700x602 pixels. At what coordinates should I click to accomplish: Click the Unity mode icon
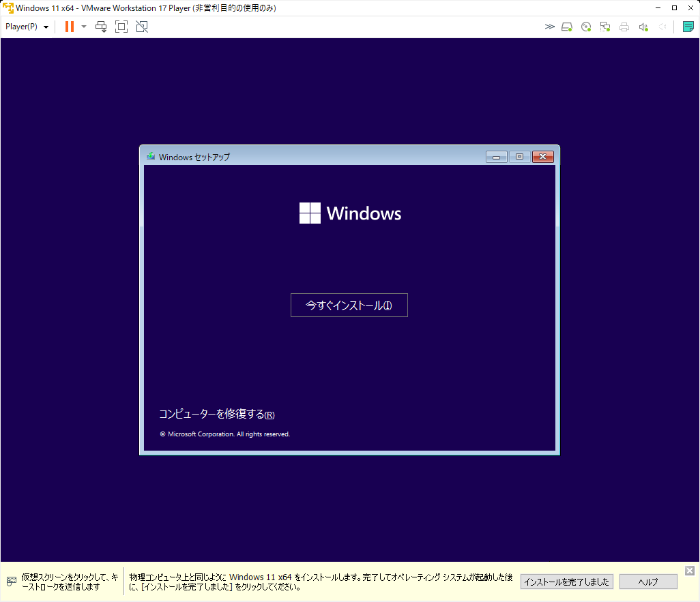click(142, 27)
